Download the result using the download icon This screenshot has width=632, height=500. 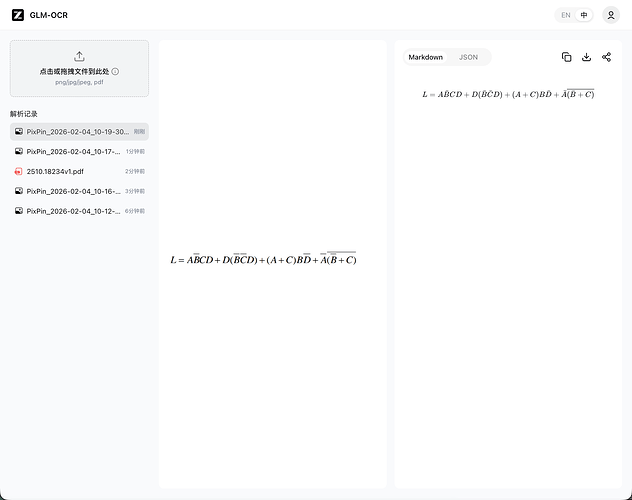coord(586,57)
